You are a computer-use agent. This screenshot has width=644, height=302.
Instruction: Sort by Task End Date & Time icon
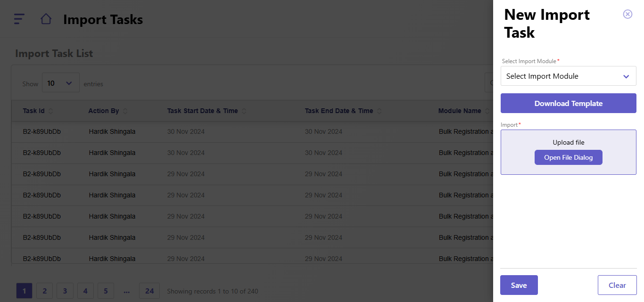coord(380,111)
